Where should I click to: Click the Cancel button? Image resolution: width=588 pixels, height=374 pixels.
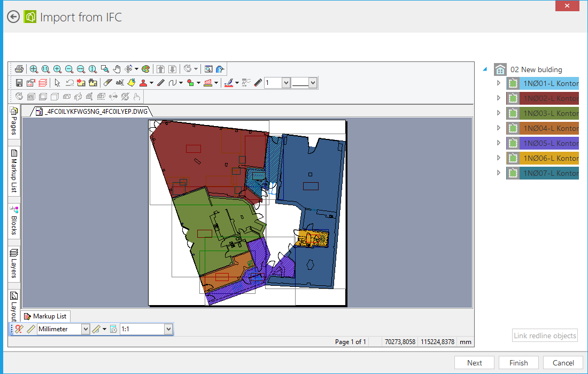563,363
